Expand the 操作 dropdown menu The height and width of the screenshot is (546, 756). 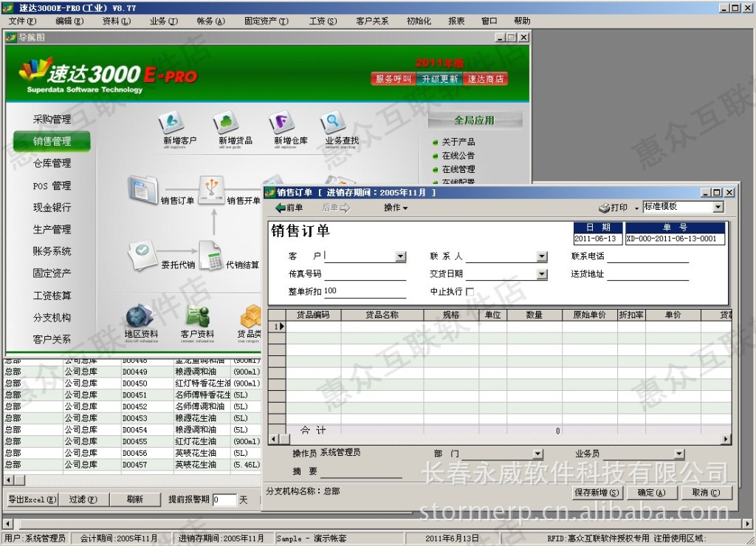396,208
